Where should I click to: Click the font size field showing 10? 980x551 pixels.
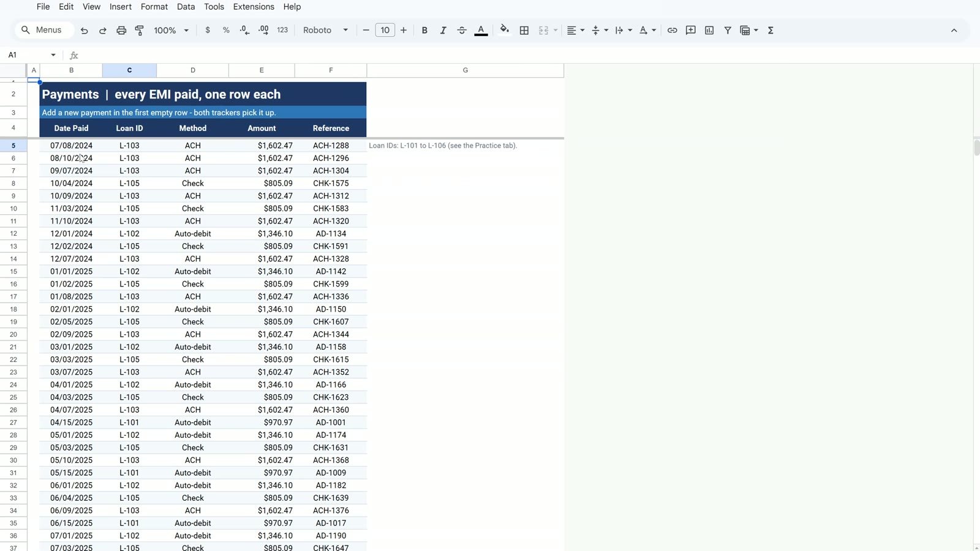coord(385,30)
